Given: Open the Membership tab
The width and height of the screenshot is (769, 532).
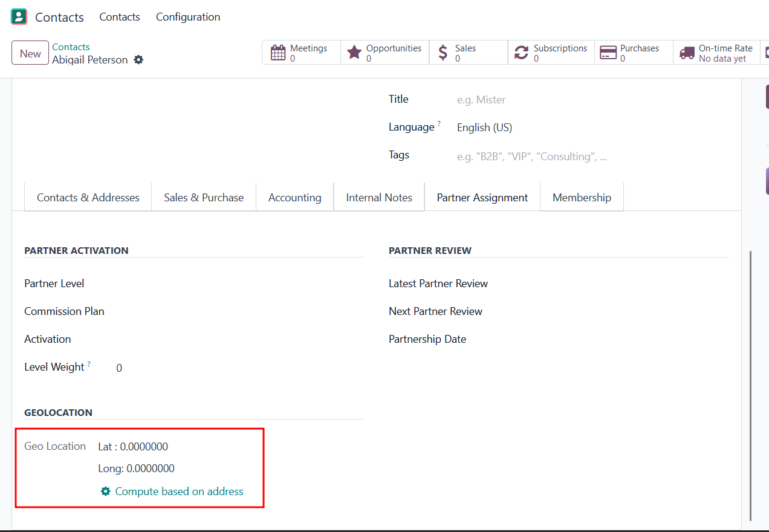Looking at the screenshot, I should (582, 198).
